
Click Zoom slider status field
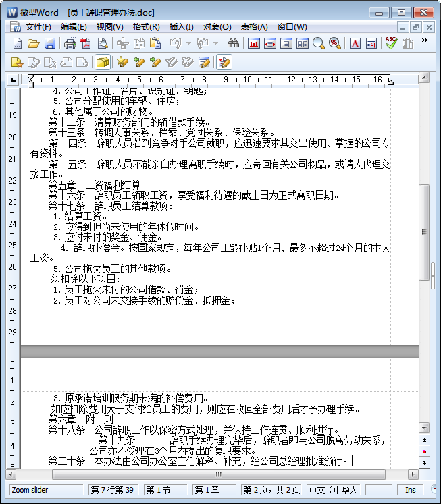[46, 490]
